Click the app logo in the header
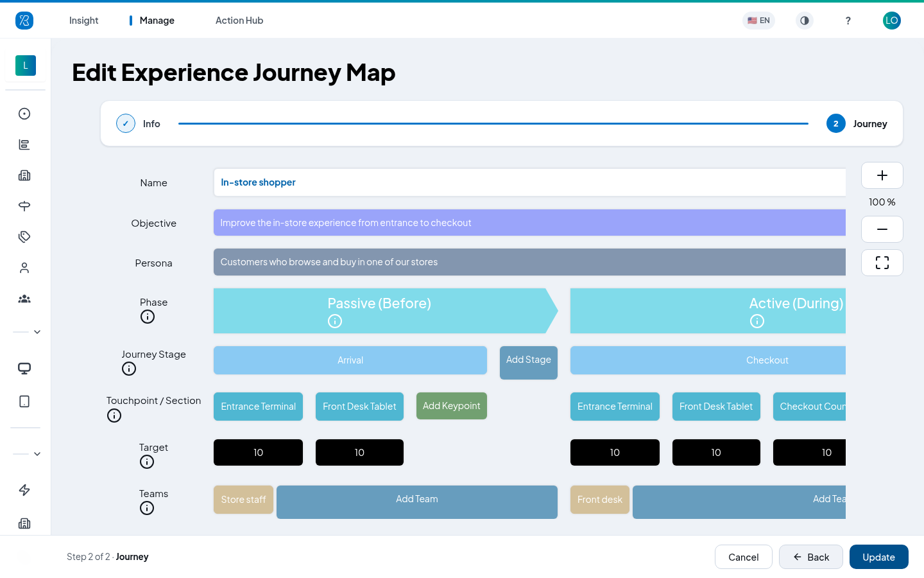 [x=24, y=21]
